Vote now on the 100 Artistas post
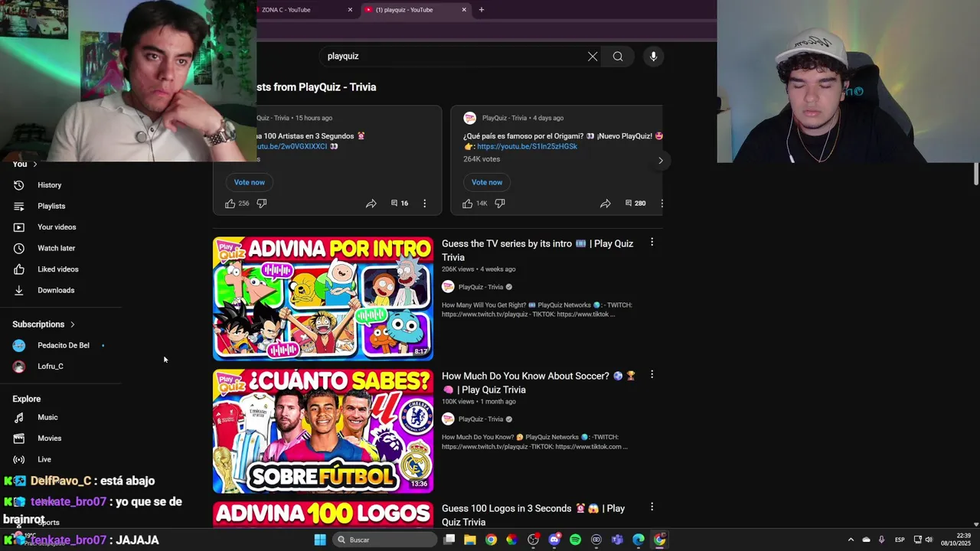 (x=250, y=182)
